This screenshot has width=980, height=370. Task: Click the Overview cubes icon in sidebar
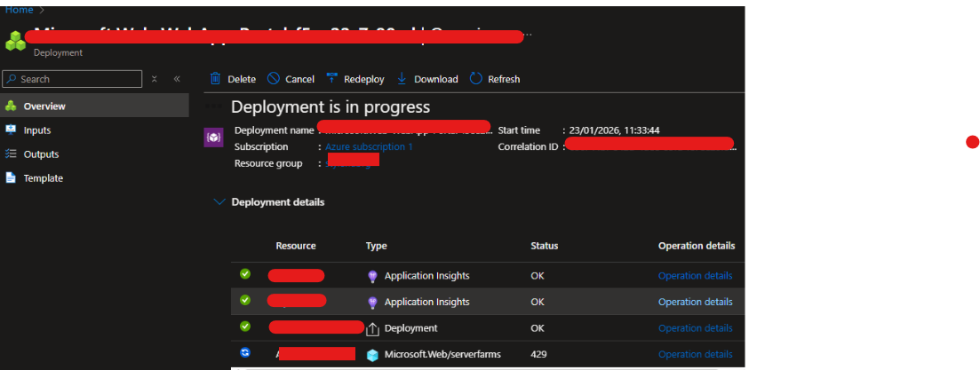(10, 106)
